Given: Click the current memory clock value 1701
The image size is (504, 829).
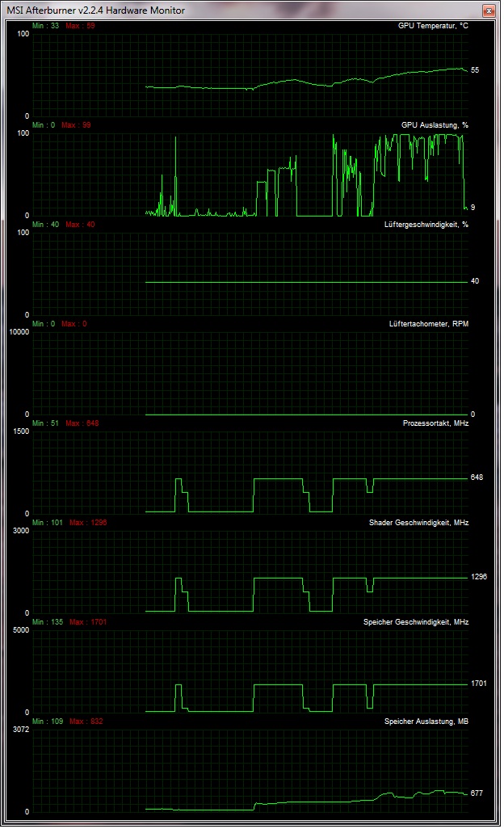Looking at the screenshot, I should [479, 683].
